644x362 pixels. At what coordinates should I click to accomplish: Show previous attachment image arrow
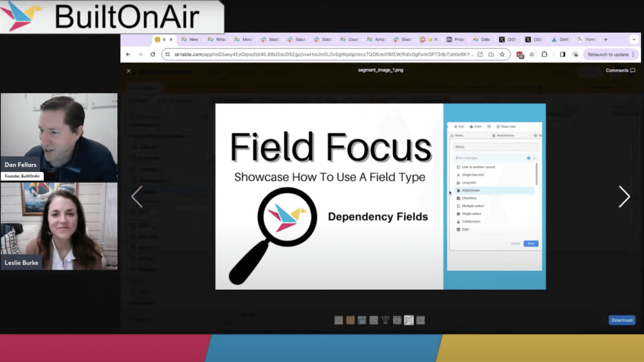[x=137, y=197]
